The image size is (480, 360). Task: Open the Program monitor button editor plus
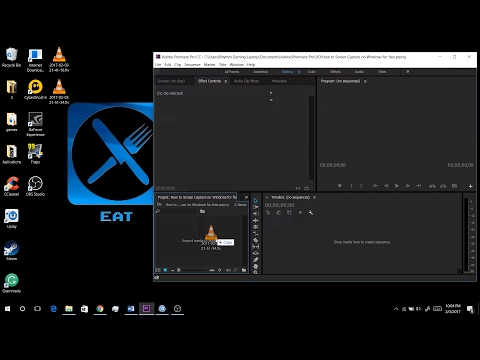471,186
